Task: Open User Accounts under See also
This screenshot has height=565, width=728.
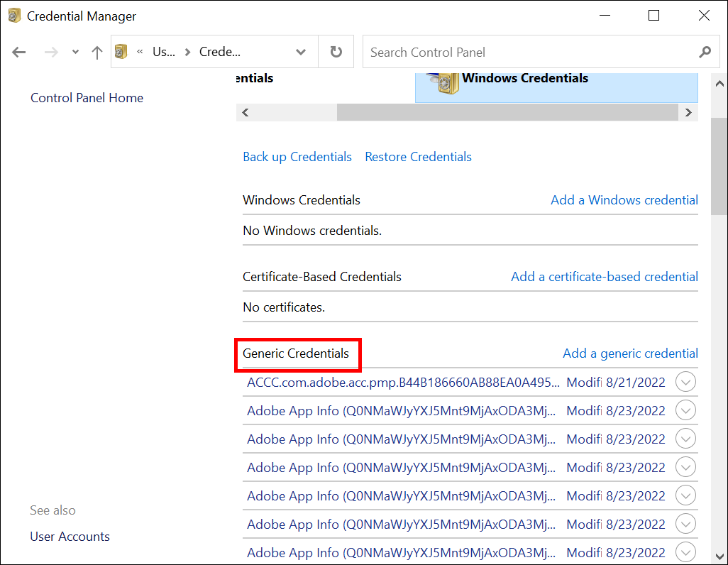Action: pyautogui.click(x=70, y=537)
